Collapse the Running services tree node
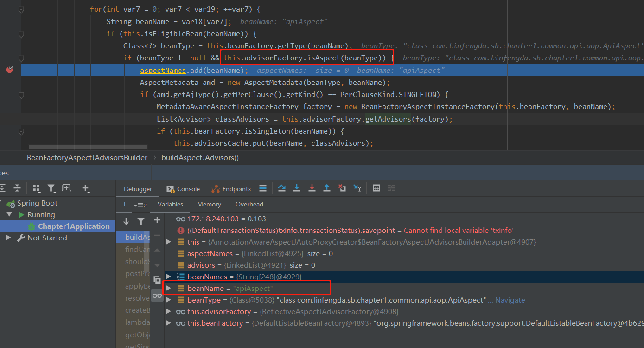 click(x=9, y=215)
